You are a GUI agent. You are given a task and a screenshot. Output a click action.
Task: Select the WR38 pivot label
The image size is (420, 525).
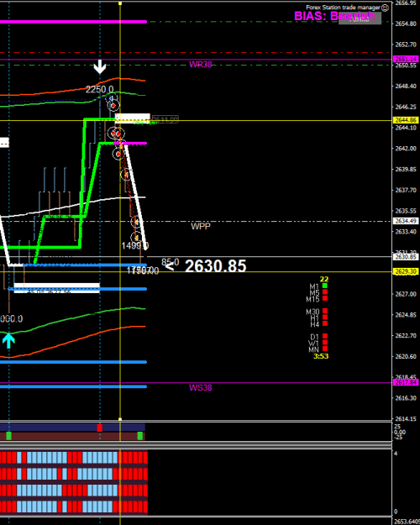point(200,65)
